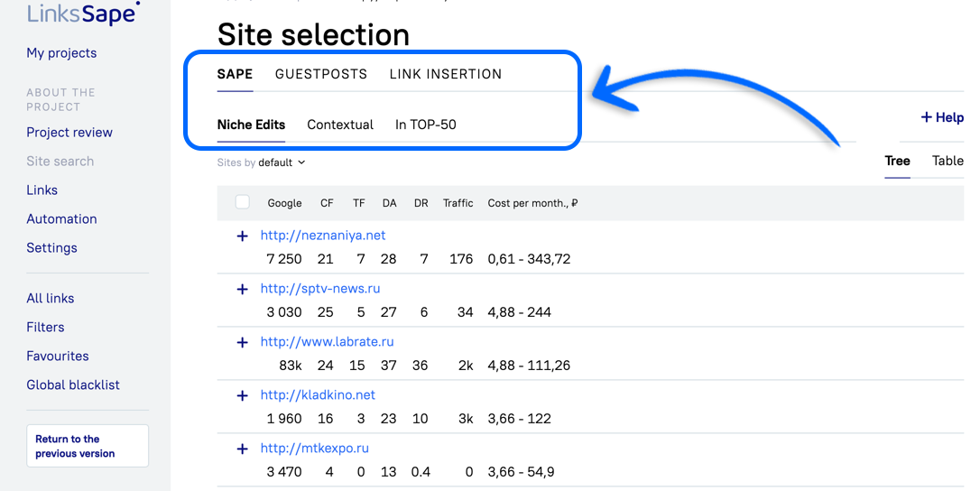This screenshot has width=980, height=491.
Task: Click cost value 0,61 - 343,72
Action: tap(530, 259)
